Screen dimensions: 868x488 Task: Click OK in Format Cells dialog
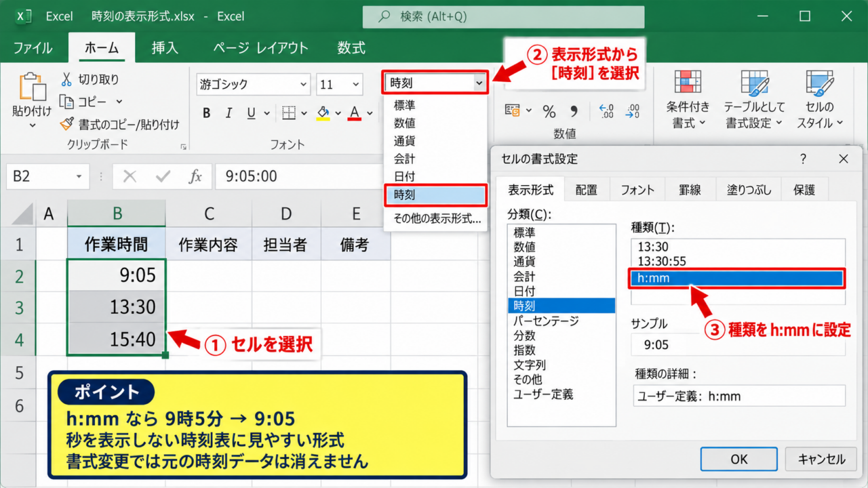(739, 459)
